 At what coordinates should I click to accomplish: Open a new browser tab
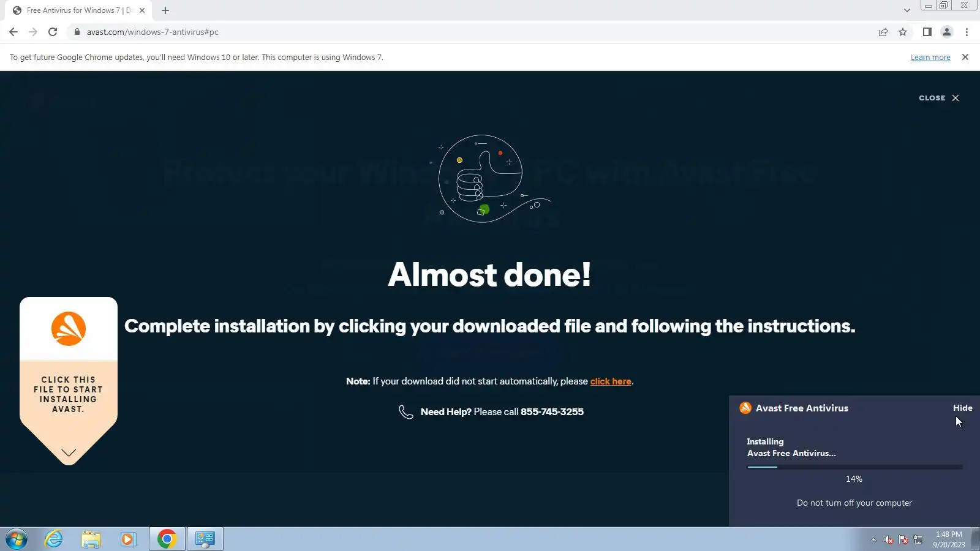(x=165, y=10)
